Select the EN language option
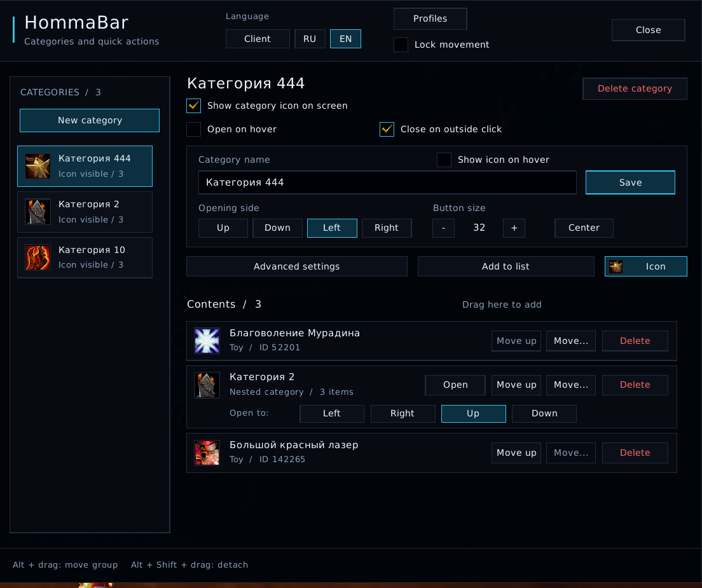Screen dimensions: 702x588 346,39
